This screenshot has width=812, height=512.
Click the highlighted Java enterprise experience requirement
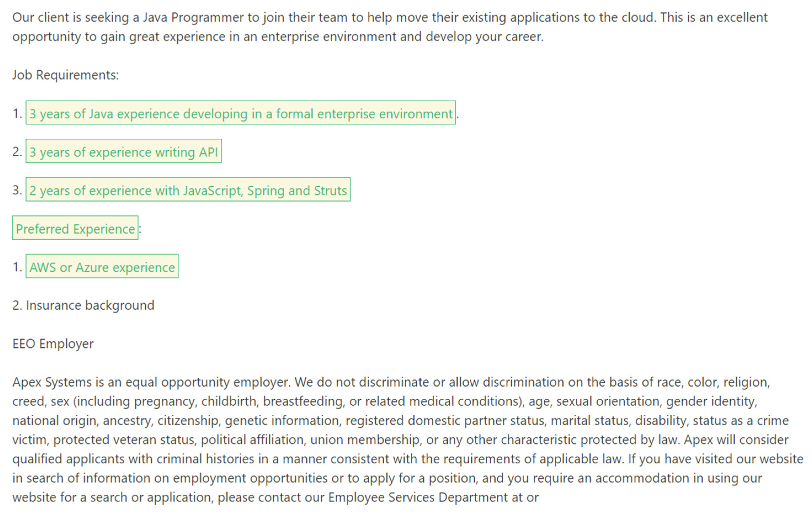click(x=241, y=114)
